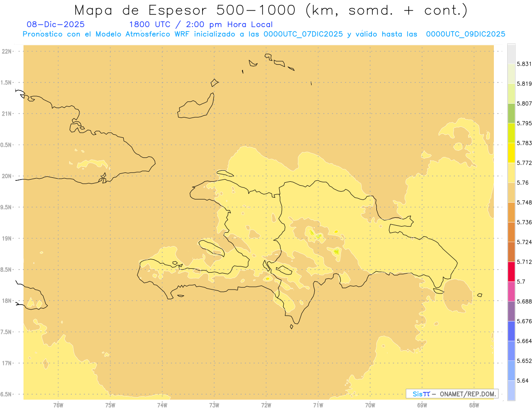The image size is (532, 411).
Task: Click the 73W longitude axis label
Action: click(214, 405)
